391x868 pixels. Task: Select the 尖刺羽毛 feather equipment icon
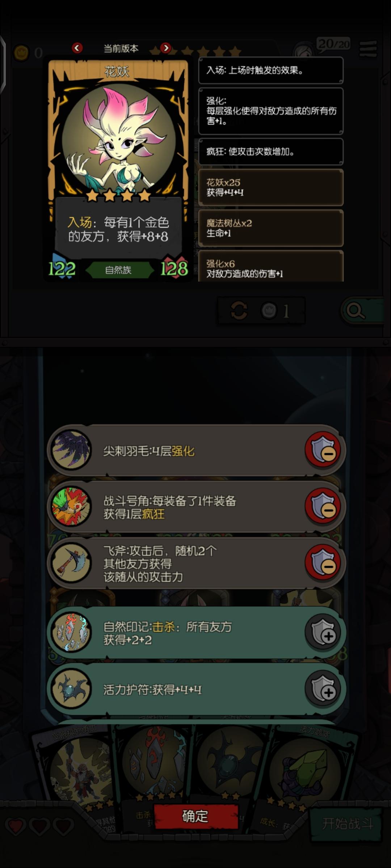tap(71, 450)
